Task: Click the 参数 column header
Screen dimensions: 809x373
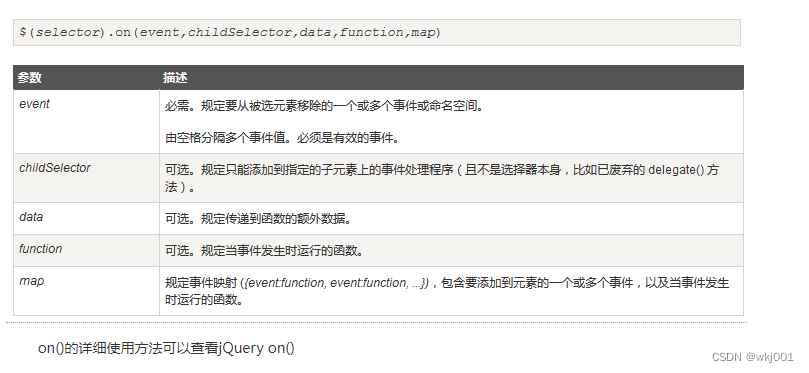Action: pyautogui.click(x=86, y=77)
